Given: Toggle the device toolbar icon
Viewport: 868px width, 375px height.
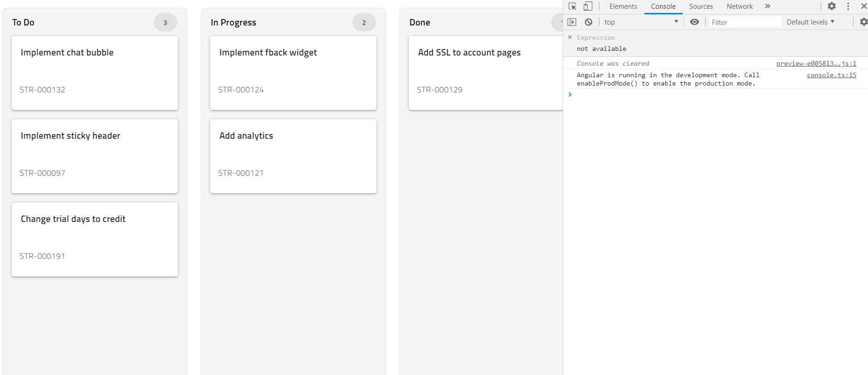Looking at the screenshot, I should point(588,6).
